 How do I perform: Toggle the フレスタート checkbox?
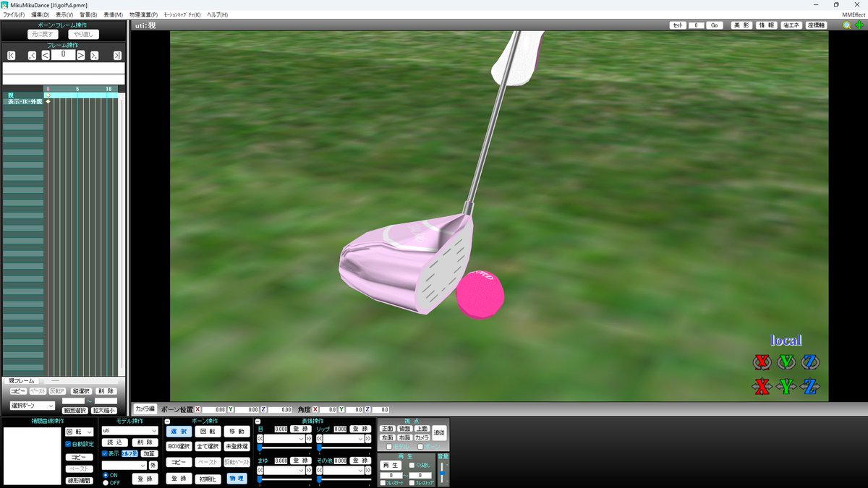point(383,483)
